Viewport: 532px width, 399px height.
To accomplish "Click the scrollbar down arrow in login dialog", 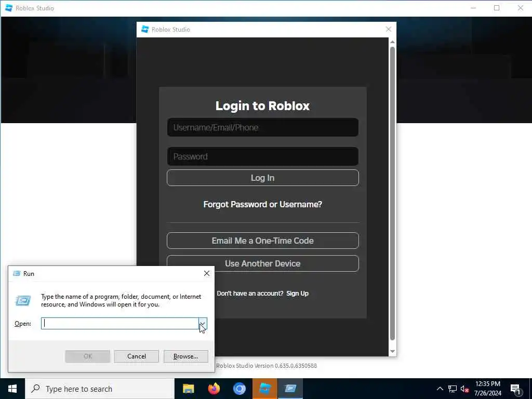I will pos(392,352).
